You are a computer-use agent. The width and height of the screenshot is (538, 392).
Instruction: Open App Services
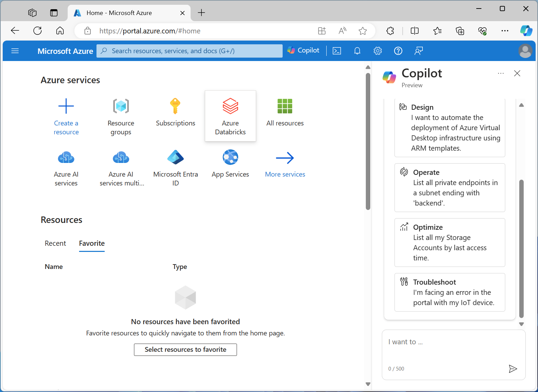pyautogui.click(x=230, y=164)
